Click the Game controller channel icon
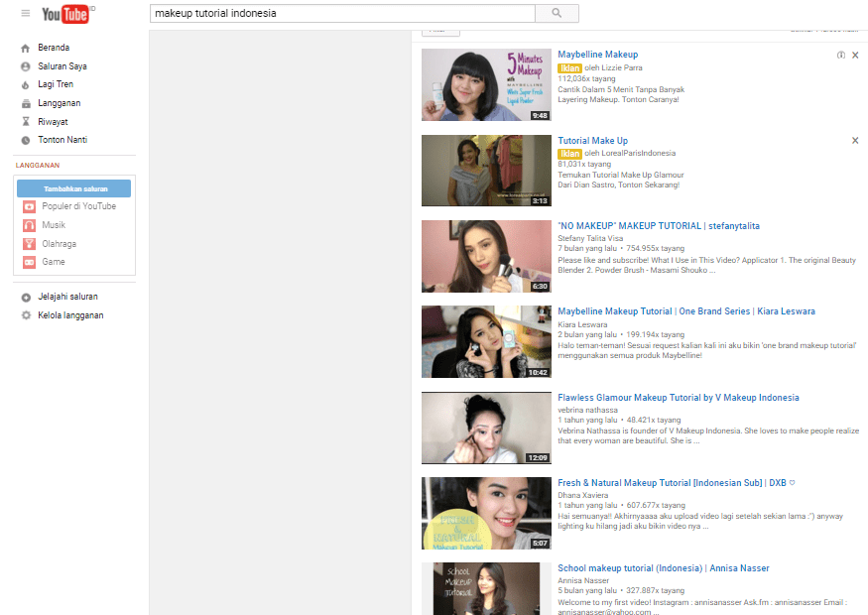868x615 pixels. [30, 262]
